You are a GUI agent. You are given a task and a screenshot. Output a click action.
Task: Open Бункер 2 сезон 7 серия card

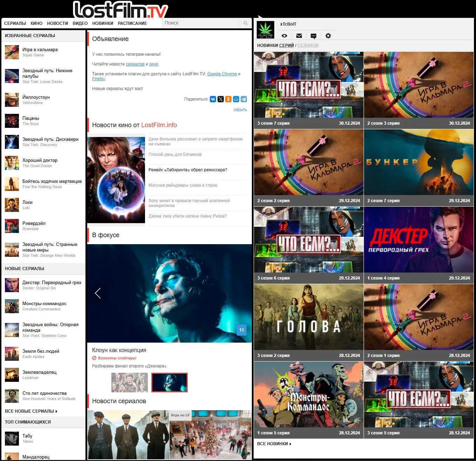point(419,167)
